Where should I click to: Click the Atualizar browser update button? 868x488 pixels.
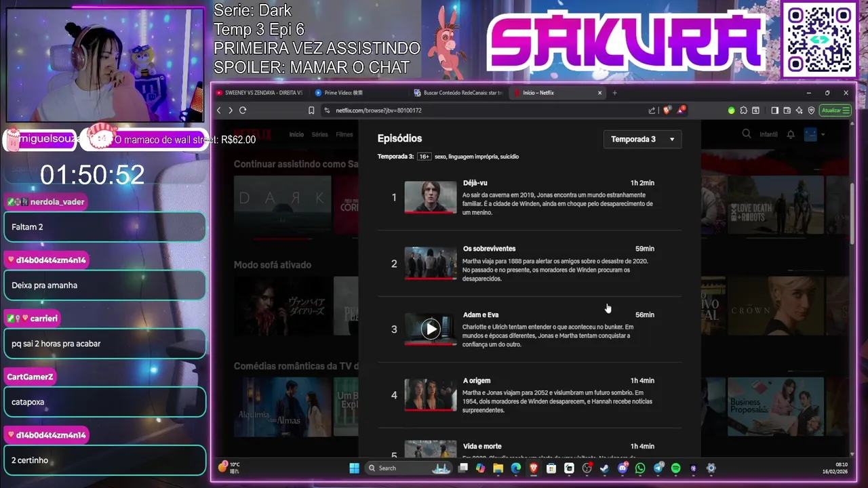(x=835, y=110)
